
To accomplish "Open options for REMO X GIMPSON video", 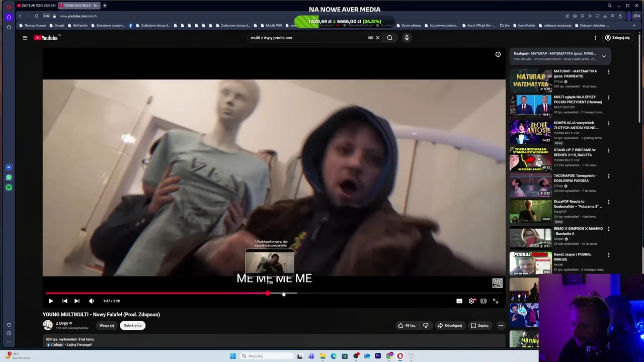I will [609, 229].
